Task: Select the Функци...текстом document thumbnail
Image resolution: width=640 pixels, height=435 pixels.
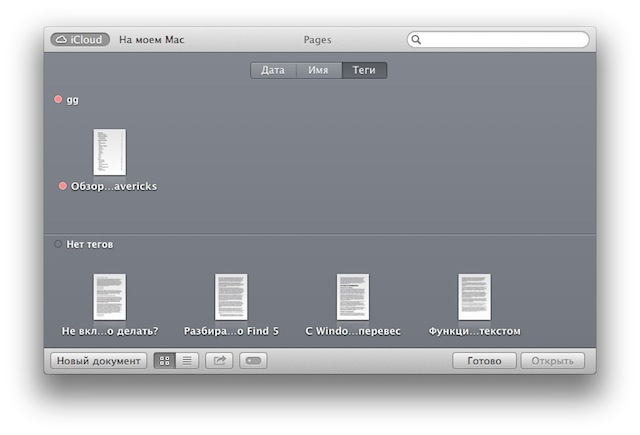Action: 474,297
